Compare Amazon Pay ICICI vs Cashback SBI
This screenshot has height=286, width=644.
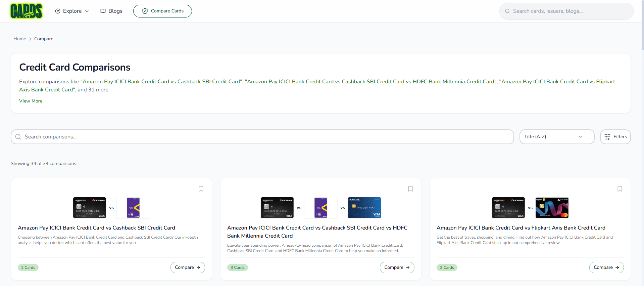click(188, 268)
